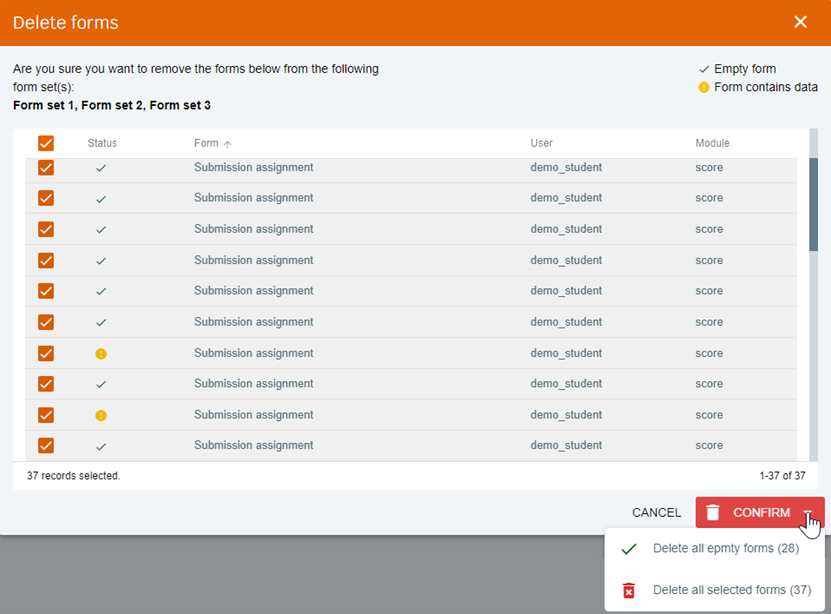
Task: Click the '1-37 of 37' pagination text
Action: tap(782, 476)
